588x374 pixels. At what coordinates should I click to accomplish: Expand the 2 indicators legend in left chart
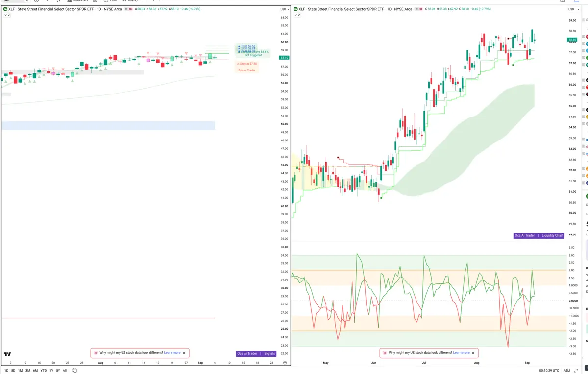[6, 15]
